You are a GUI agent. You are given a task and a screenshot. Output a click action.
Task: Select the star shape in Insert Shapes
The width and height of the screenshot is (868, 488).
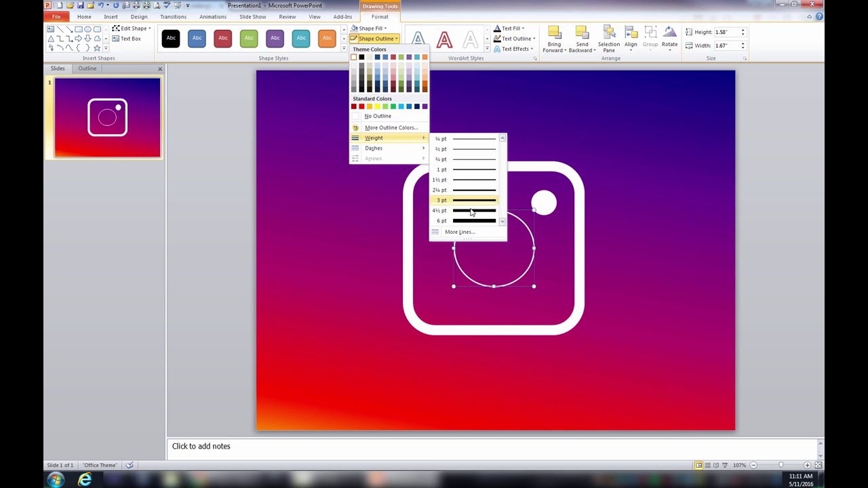(97, 48)
